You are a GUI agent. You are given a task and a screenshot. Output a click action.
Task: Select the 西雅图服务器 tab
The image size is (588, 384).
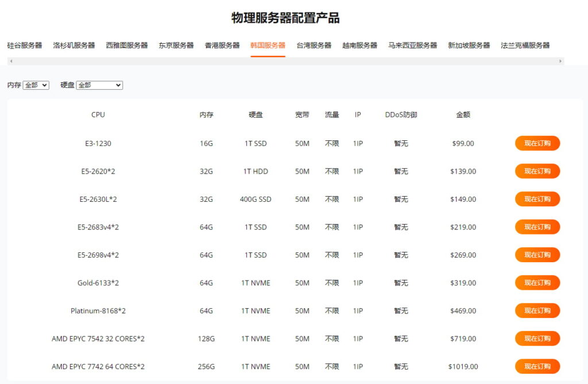[x=127, y=45]
